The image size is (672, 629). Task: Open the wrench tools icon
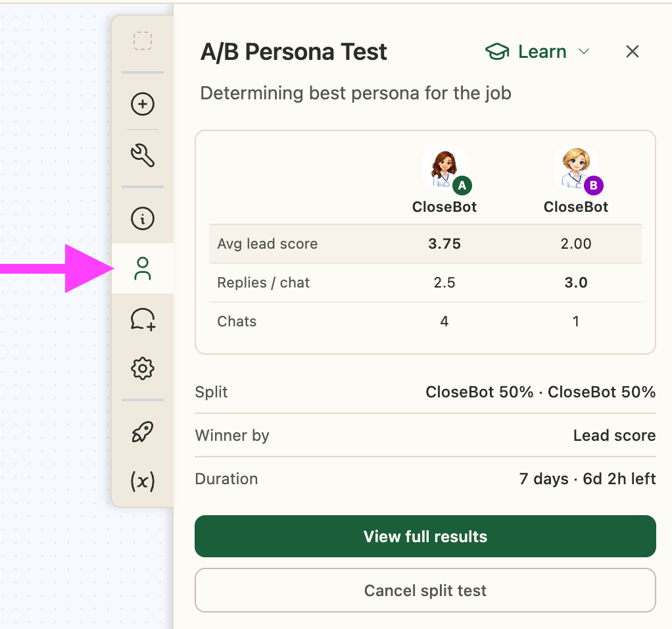click(143, 155)
